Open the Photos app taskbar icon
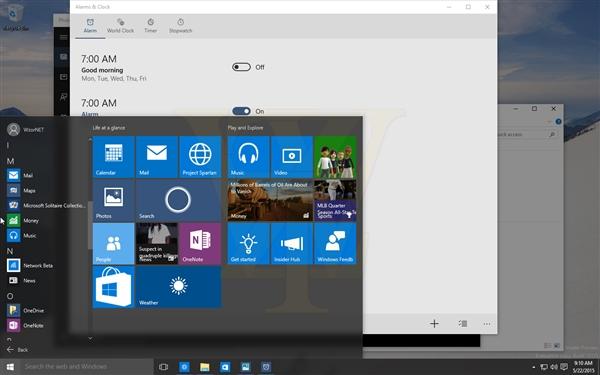This screenshot has width=600, height=375. pos(245,367)
